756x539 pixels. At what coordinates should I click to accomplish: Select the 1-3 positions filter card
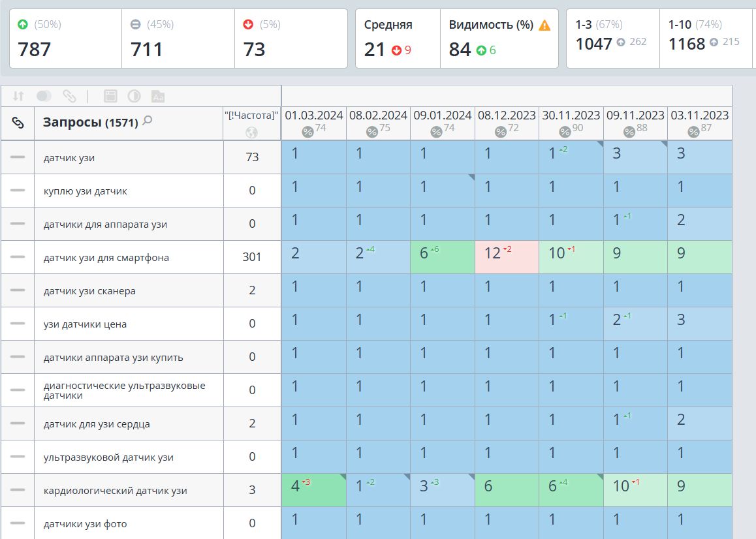[613, 38]
